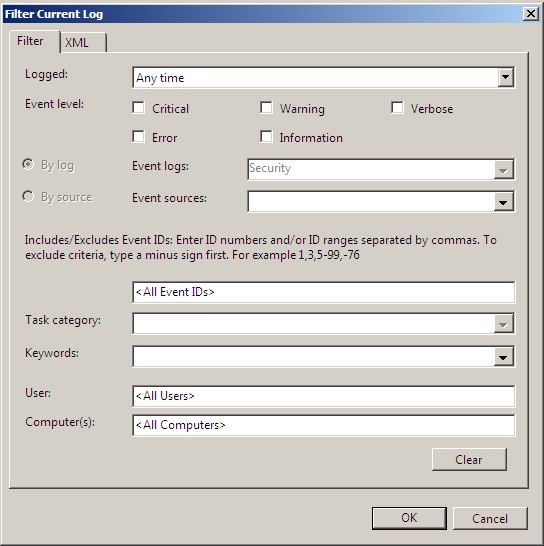Choose the By source radio option
The height and width of the screenshot is (546, 544).
[x=28, y=196]
